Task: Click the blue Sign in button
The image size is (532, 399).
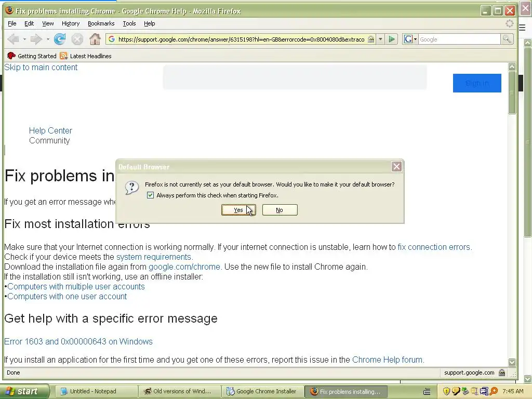Action: coord(477,83)
